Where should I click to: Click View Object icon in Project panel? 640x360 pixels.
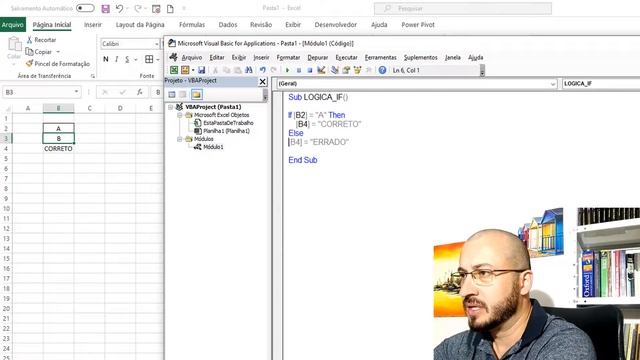(183, 95)
